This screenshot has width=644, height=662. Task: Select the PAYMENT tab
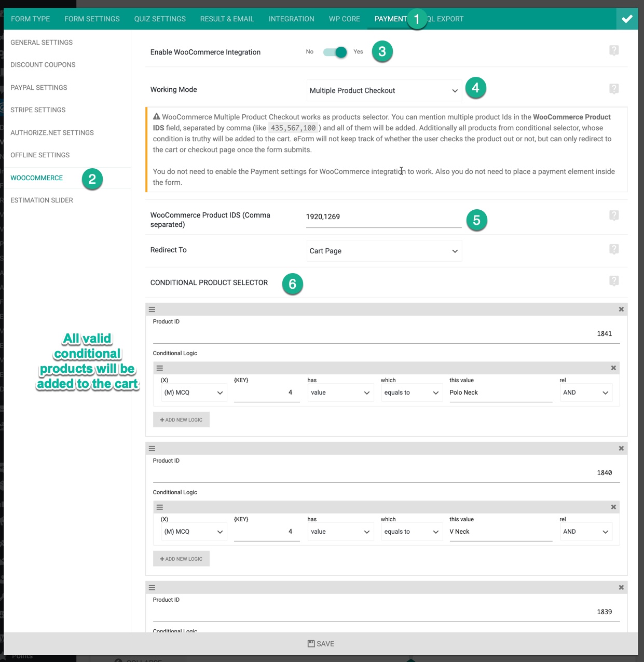(391, 19)
